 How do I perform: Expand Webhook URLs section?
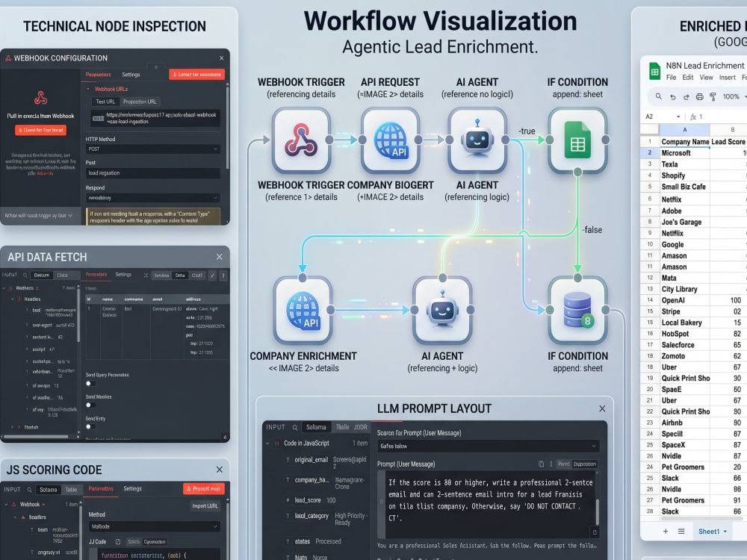(88, 89)
